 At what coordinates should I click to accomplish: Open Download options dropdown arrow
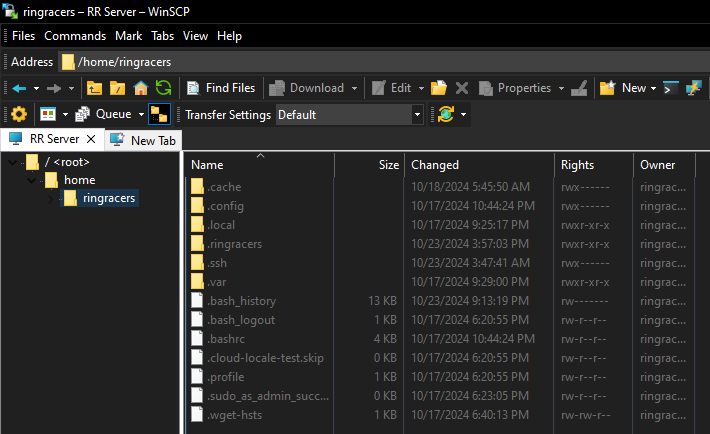click(x=355, y=88)
